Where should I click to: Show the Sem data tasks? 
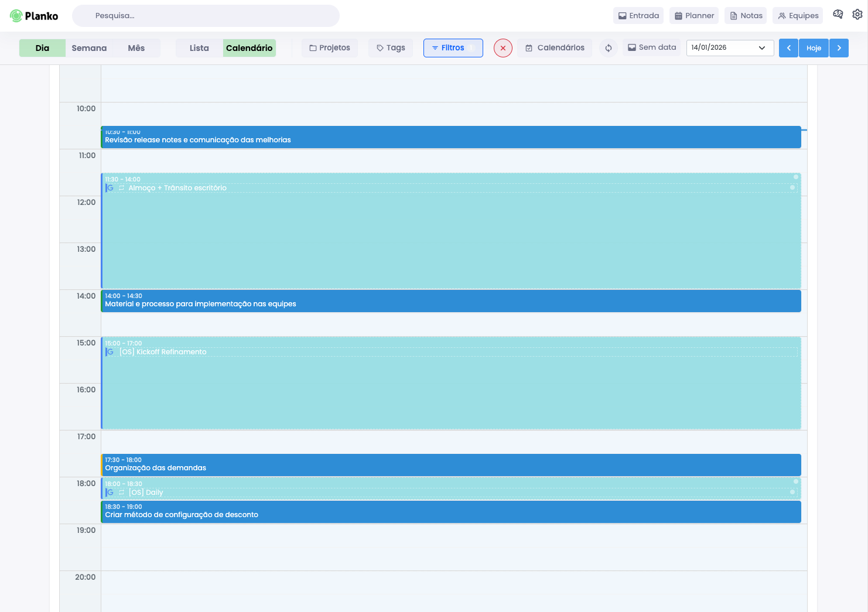tap(652, 47)
